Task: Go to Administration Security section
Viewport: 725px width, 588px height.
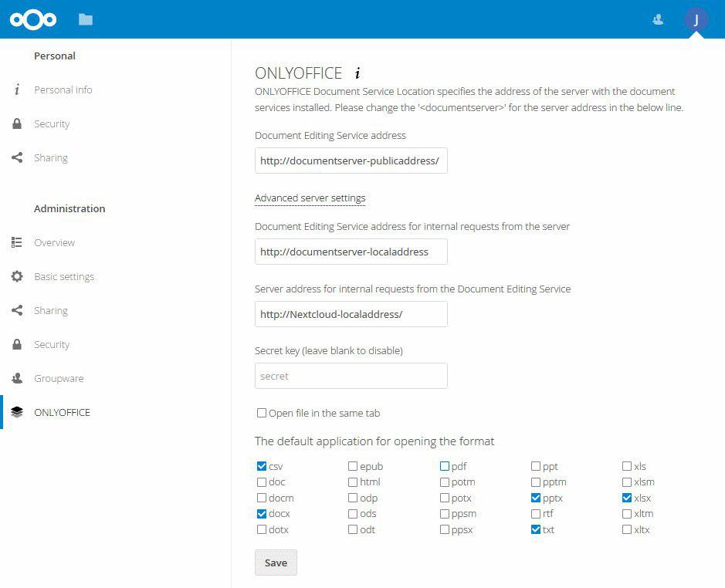Action: click(x=52, y=344)
